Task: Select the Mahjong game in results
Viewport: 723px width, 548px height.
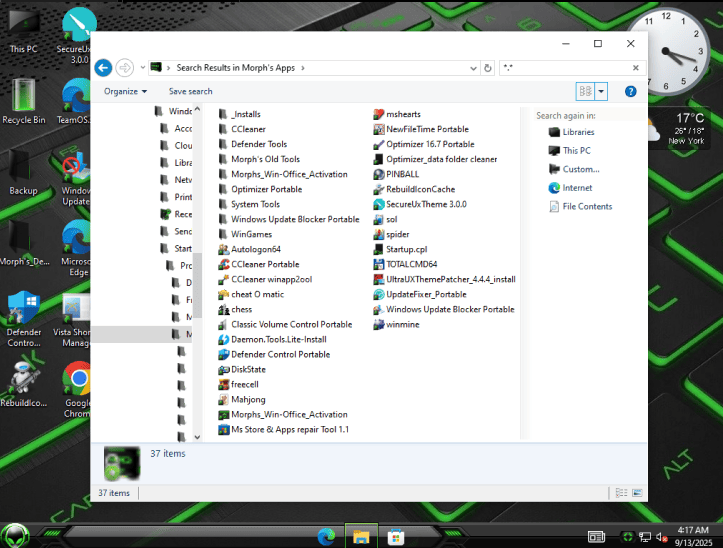Action: click(x=223, y=399)
